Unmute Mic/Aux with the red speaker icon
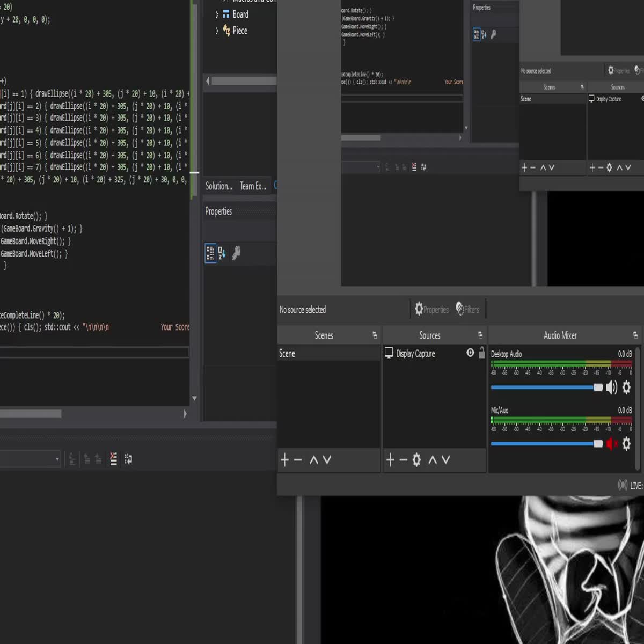 pos(612,443)
